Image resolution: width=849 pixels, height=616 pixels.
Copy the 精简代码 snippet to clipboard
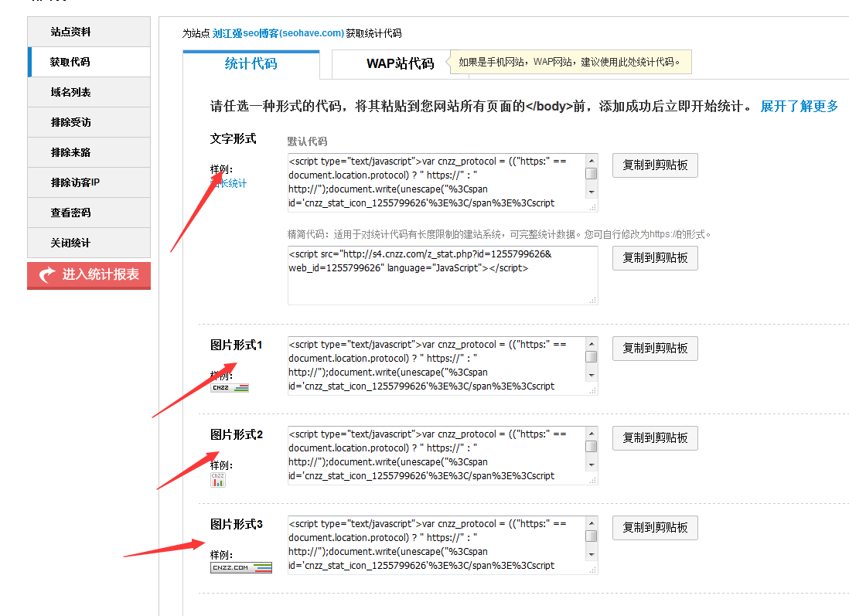(x=655, y=257)
